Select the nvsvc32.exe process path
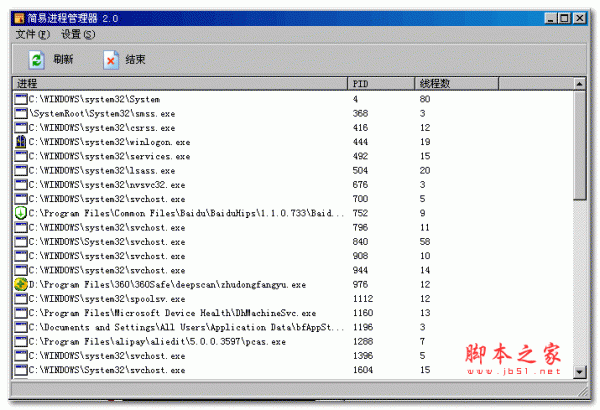The height and width of the screenshot is (410, 600). [x=107, y=185]
